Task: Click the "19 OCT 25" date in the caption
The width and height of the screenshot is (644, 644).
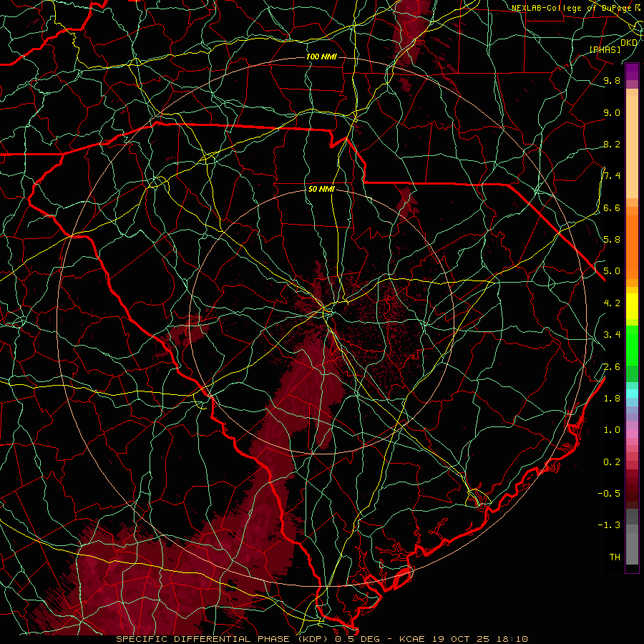Action: [459, 639]
